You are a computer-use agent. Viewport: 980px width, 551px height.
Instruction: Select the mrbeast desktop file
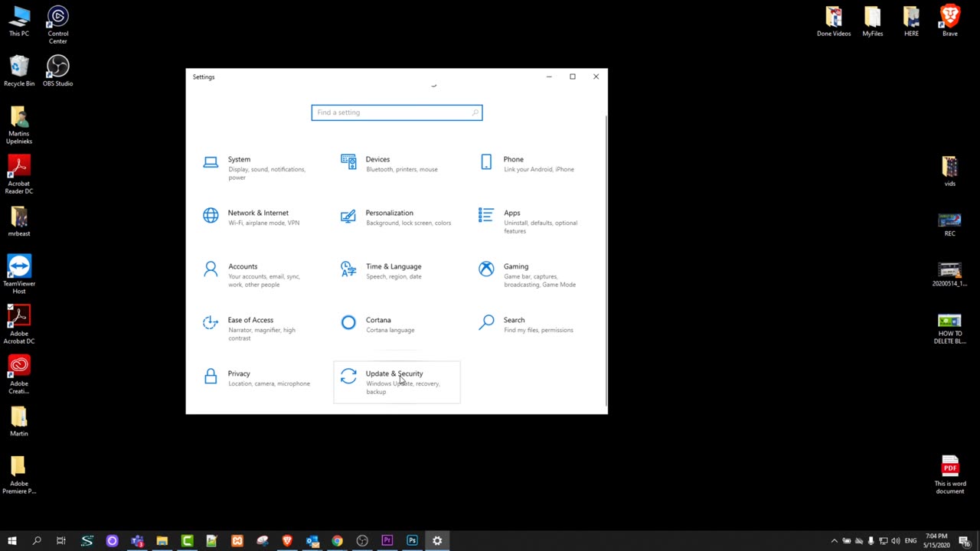19,222
